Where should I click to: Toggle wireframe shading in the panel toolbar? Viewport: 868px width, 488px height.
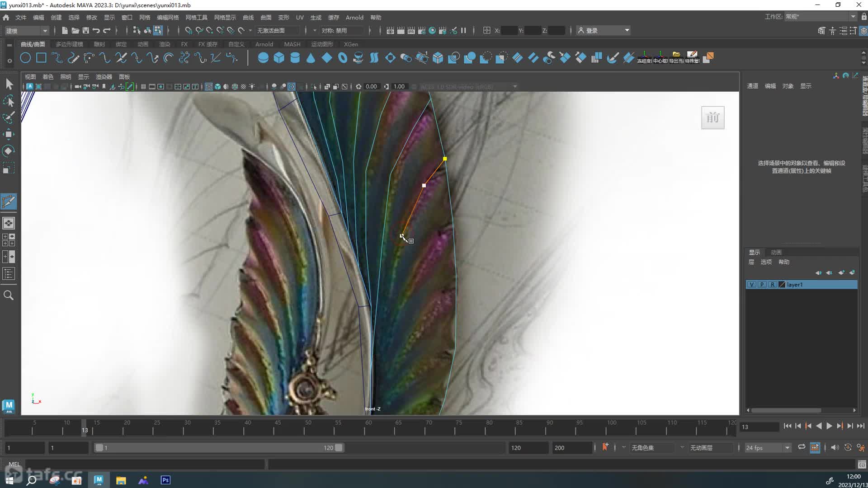click(x=209, y=86)
